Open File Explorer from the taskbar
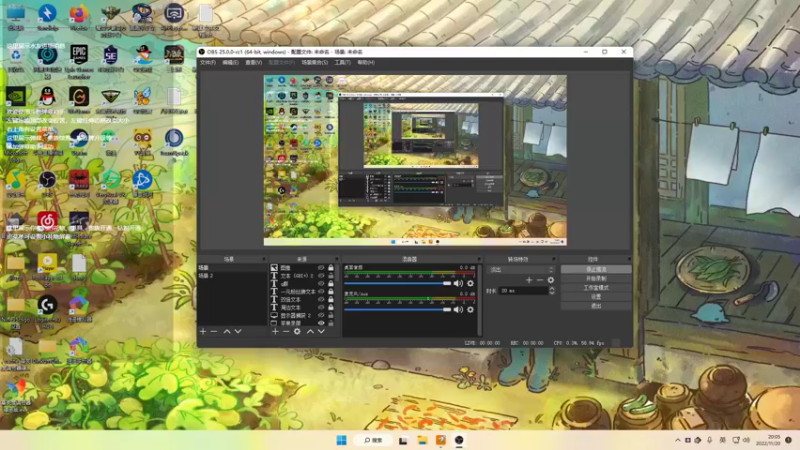The image size is (800, 450). click(x=422, y=440)
